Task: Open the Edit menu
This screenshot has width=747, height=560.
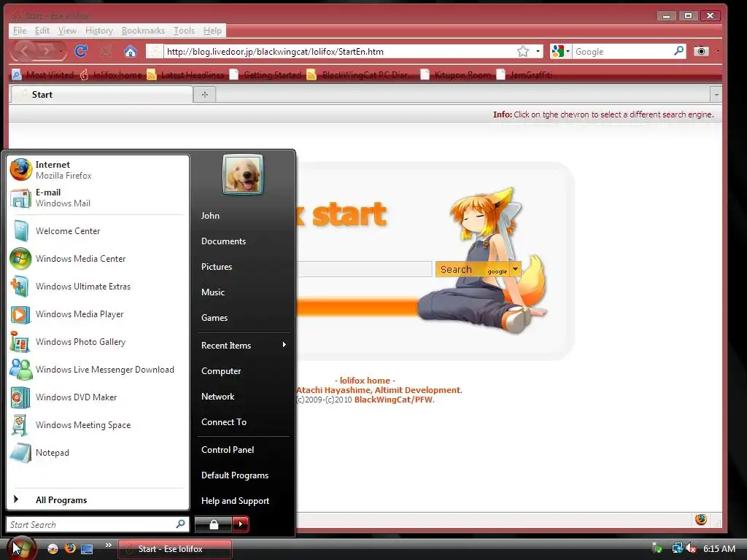Action: (42, 31)
